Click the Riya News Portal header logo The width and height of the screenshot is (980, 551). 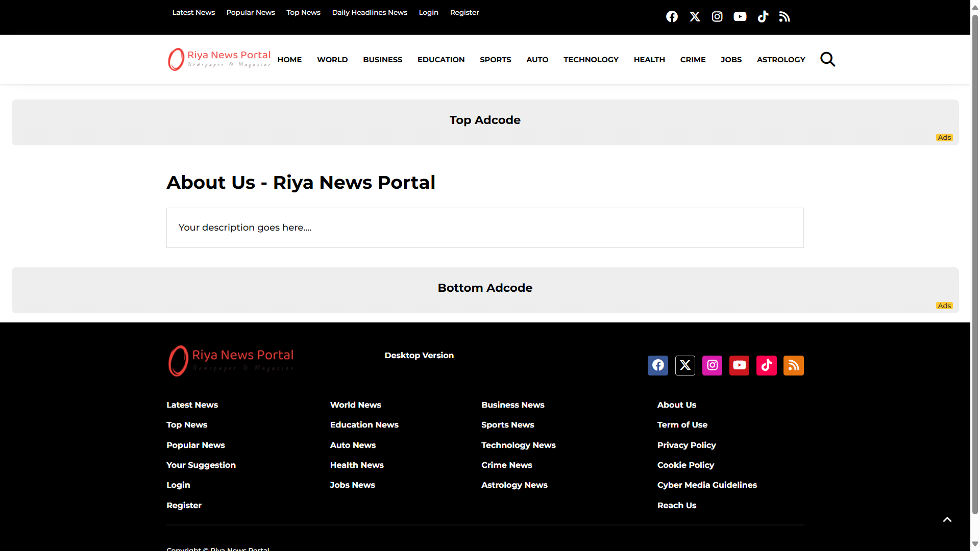219,59
